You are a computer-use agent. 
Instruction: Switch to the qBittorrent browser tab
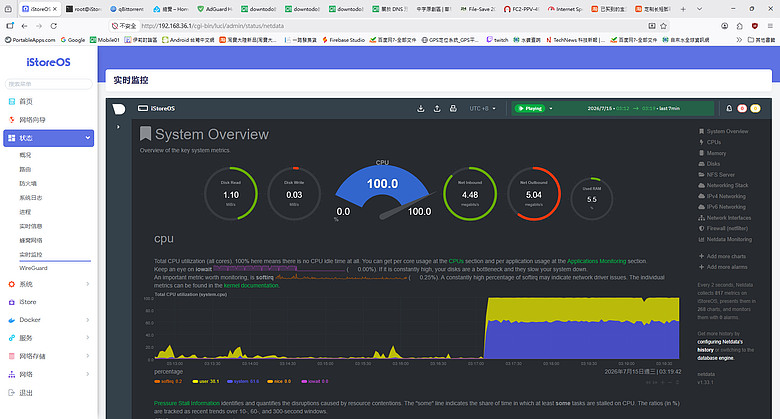[x=127, y=9]
